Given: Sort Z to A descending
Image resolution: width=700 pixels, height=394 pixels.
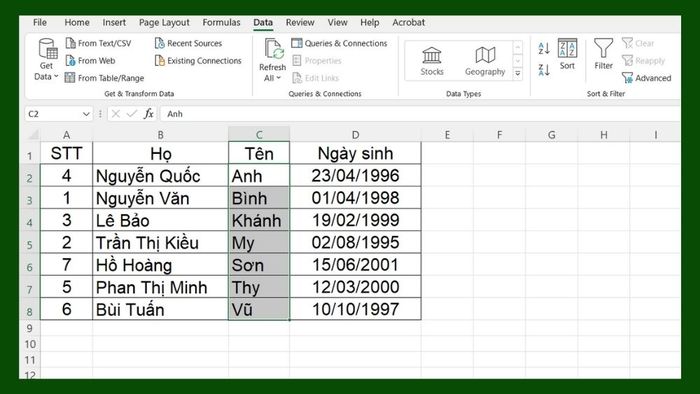Looking at the screenshot, I should click(544, 70).
